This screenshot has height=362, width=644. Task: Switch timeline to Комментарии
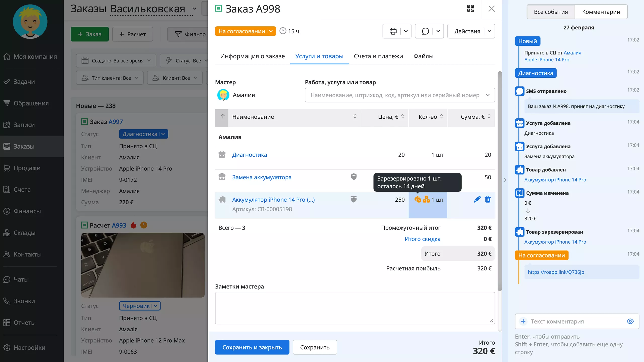tap(601, 12)
